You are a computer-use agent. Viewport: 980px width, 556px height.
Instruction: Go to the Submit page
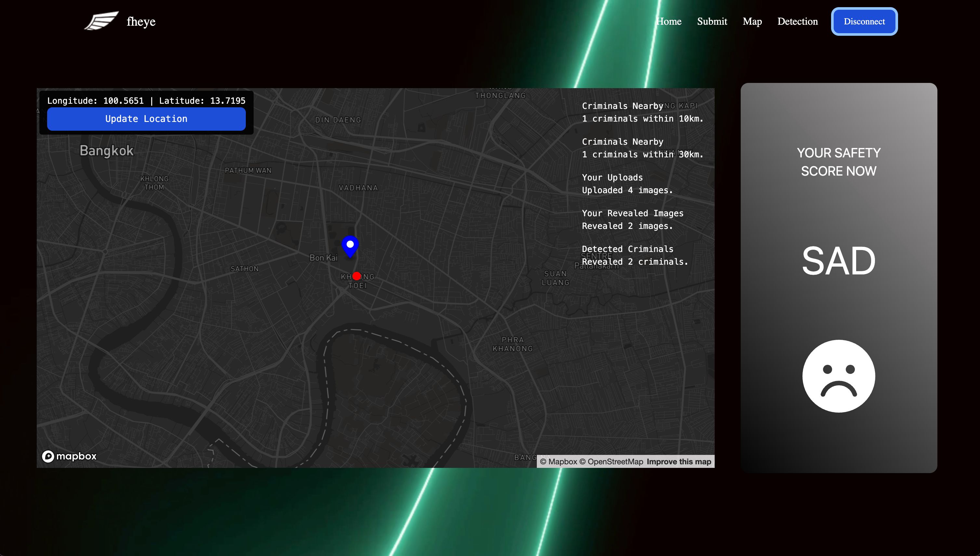point(712,21)
